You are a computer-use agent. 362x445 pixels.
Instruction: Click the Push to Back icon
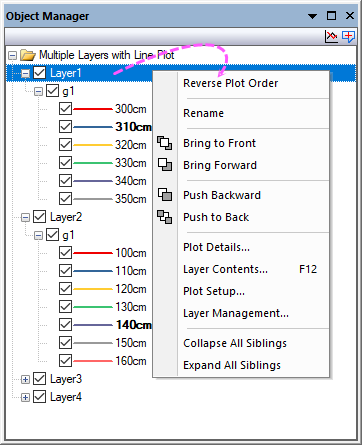click(165, 217)
